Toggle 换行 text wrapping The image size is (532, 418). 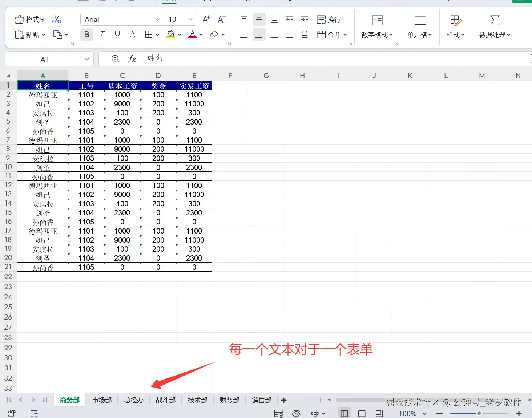[329, 20]
